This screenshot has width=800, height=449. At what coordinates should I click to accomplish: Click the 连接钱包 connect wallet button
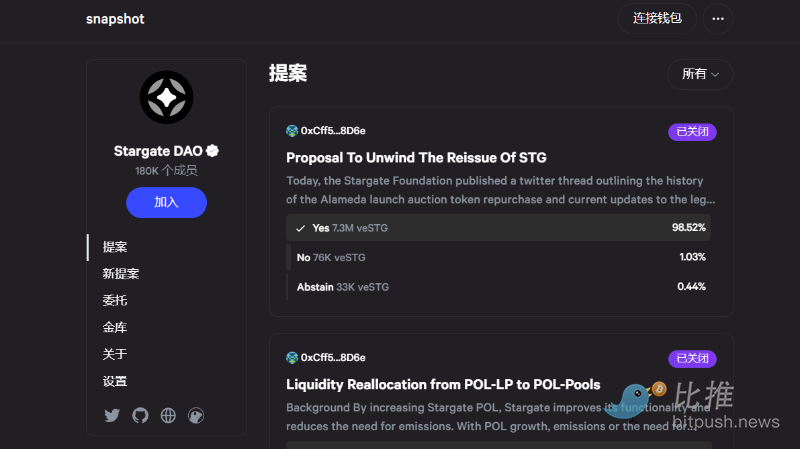[x=657, y=19]
